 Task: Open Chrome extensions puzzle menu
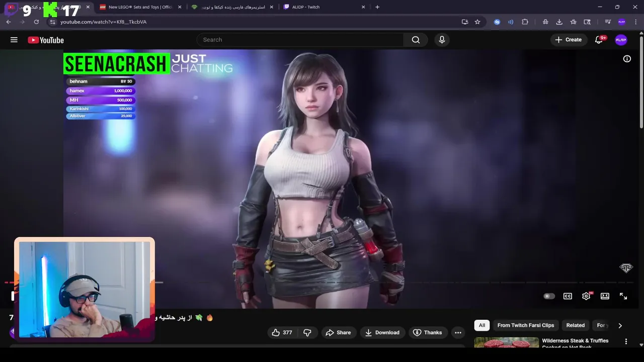point(525,22)
